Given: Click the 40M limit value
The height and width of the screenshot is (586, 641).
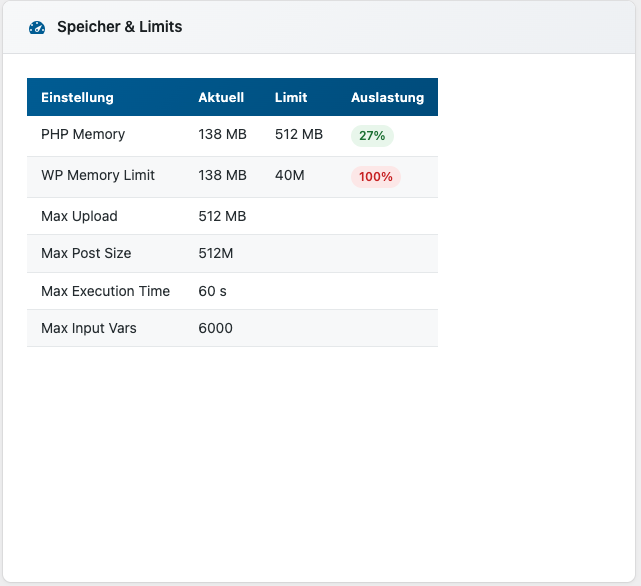Looking at the screenshot, I should coord(290,176).
